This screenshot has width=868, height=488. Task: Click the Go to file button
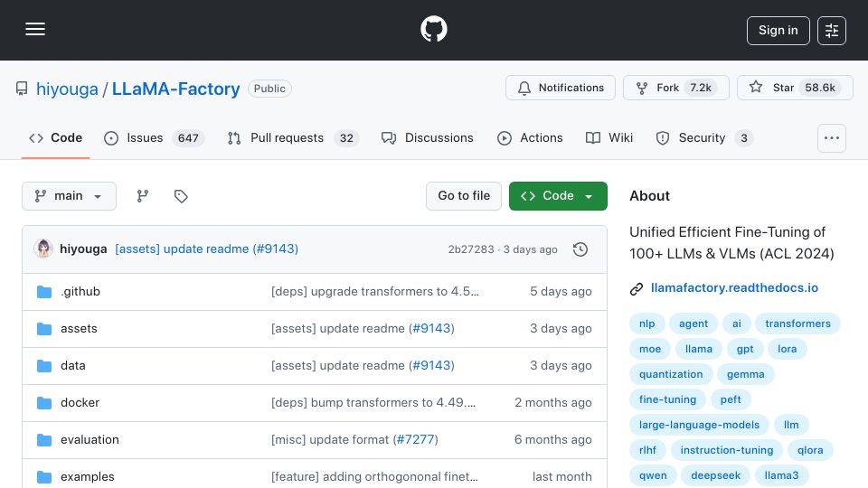tap(464, 196)
